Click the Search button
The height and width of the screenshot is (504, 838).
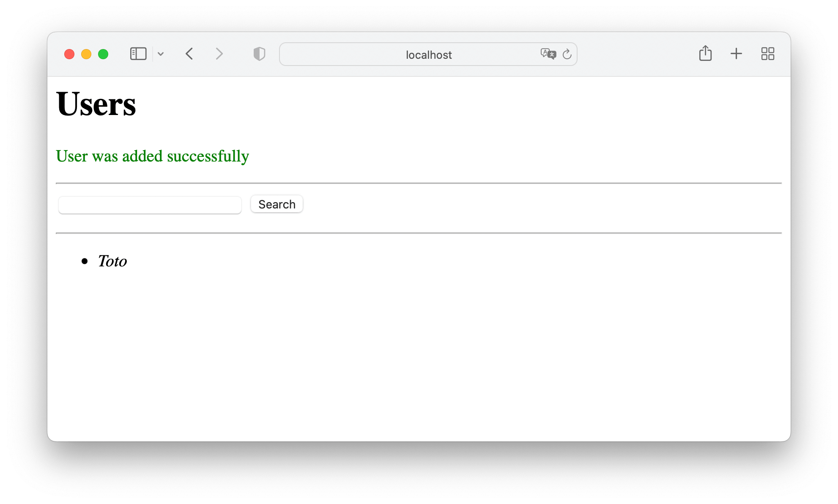point(277,204)
